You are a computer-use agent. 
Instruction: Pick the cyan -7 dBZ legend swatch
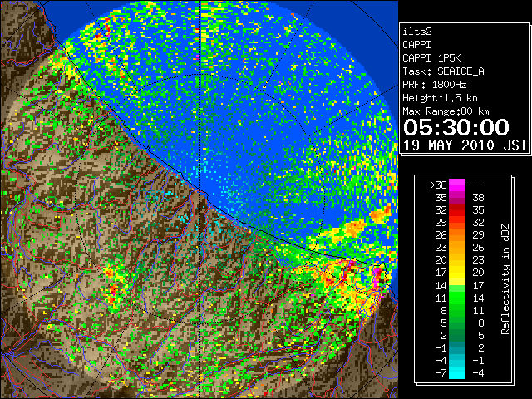tap(457, 372)
